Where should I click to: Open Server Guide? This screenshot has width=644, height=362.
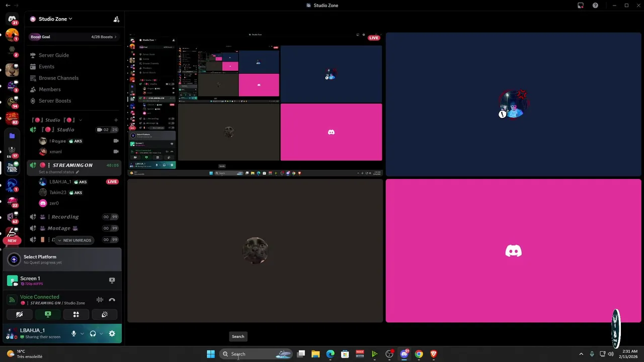click(x=54, y=55)
